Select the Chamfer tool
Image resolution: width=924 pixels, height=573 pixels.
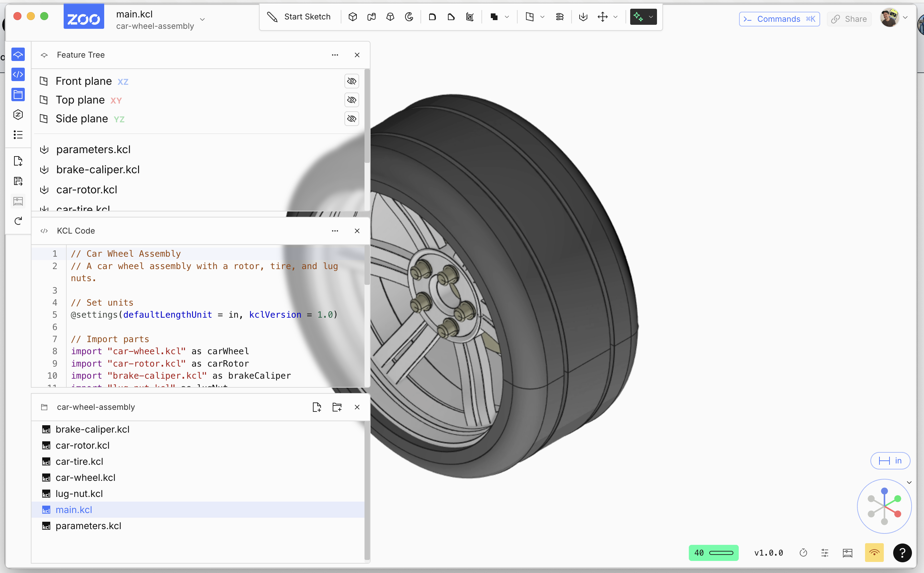click(x=451, y=17)
